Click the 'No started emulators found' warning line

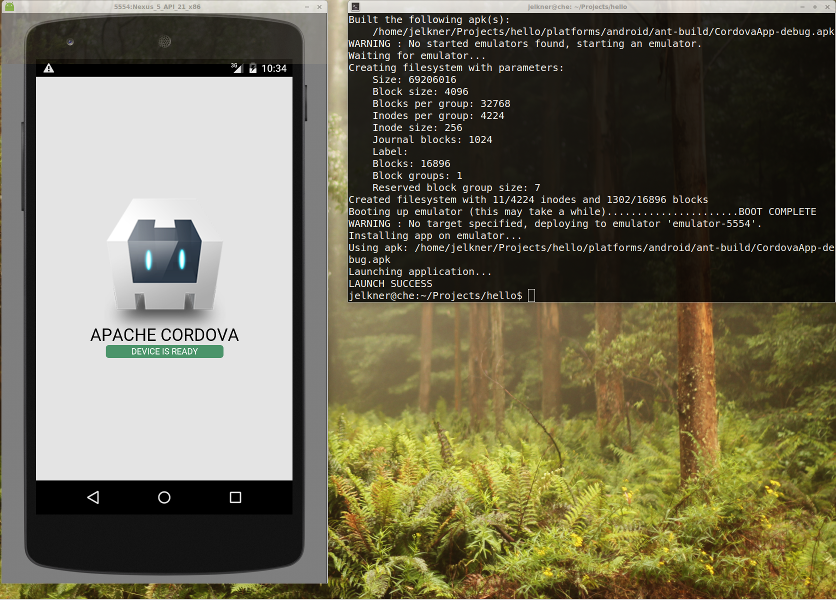(525, 44)
